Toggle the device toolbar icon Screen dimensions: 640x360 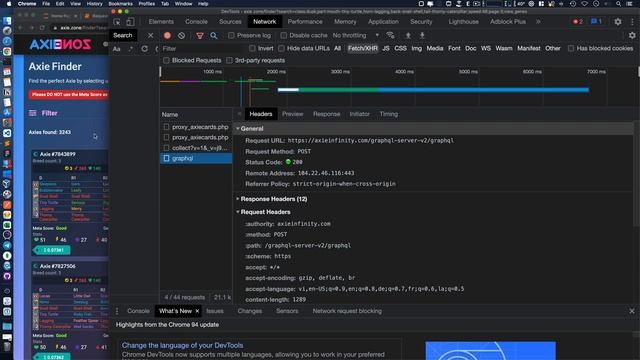[x=130, y=22]
